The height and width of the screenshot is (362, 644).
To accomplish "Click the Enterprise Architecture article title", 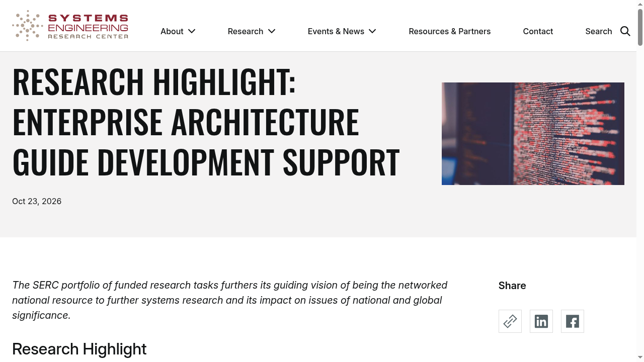I will 206,122.
